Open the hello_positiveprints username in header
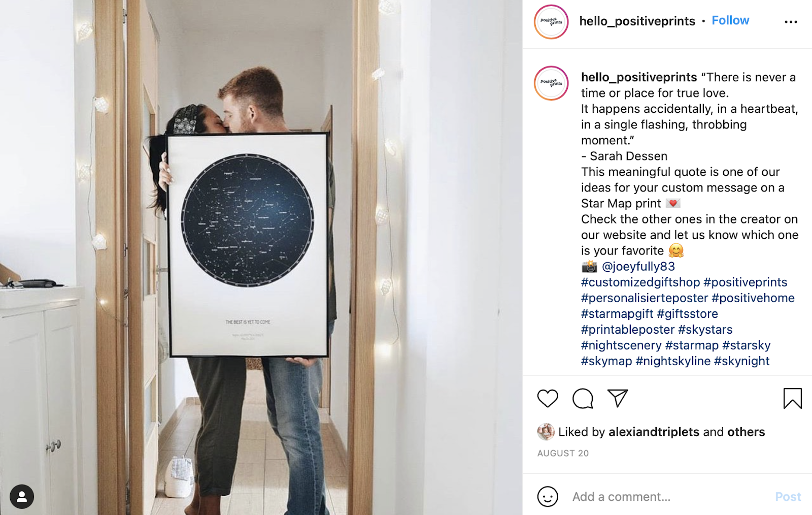The image size is (812, 515). [637, 21]
